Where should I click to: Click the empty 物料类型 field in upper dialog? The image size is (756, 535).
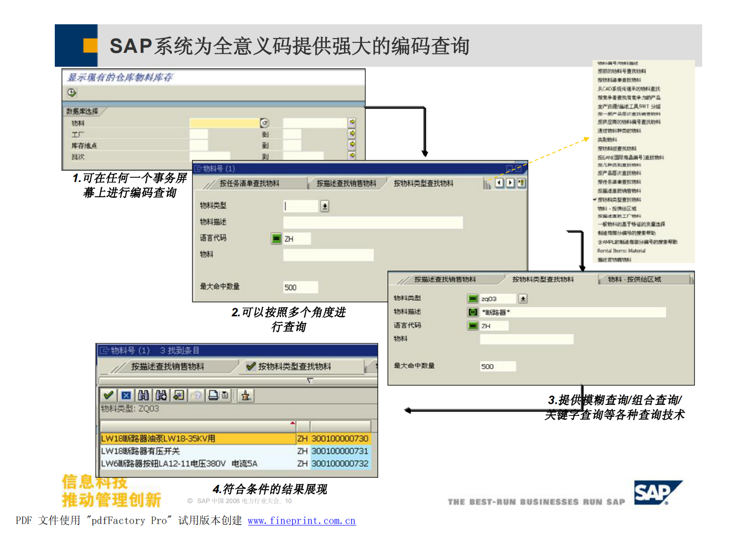[x=300, y=206]
